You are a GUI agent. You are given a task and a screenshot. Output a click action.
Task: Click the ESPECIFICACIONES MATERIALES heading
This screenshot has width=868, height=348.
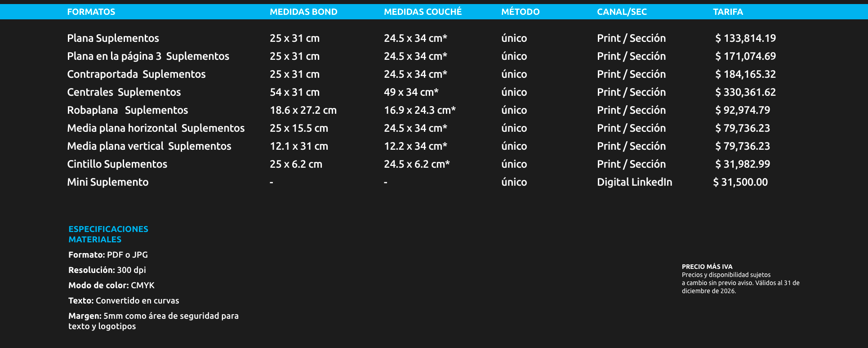(x=108, y=234)
